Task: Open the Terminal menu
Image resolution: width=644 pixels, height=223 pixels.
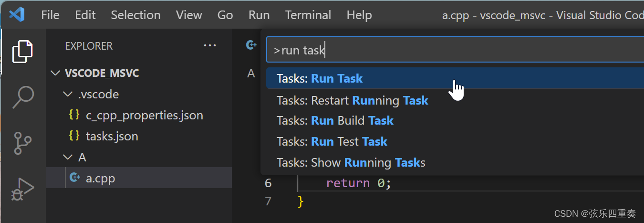Action: pyautogui.click(x=308, y=15)
